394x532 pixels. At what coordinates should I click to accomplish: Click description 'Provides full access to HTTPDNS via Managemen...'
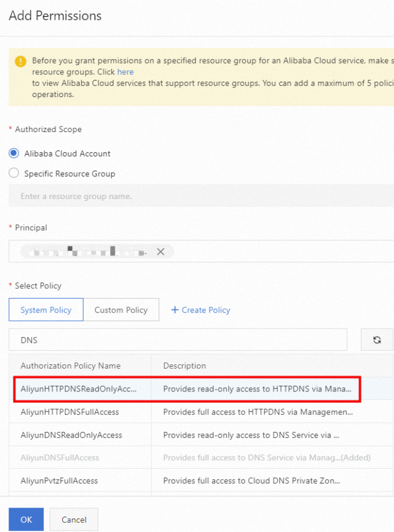pos(258,412)
